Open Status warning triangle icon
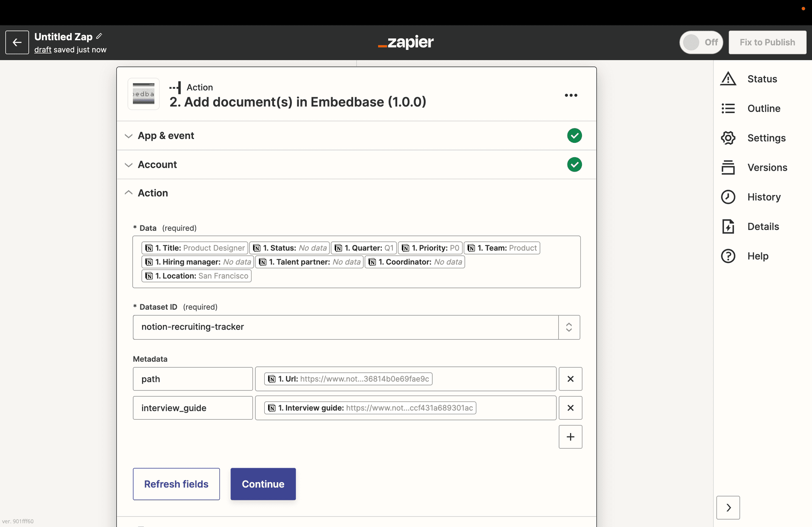This screenshot has height=527, width=812. click(728, 79)
